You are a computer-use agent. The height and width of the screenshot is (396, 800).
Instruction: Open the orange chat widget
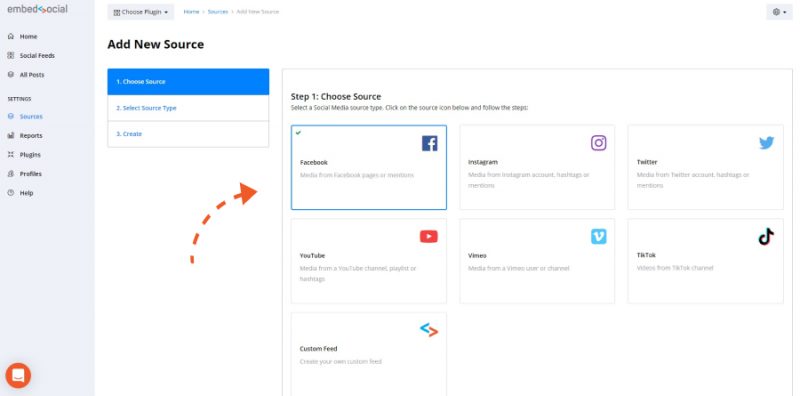pyautogui.click(x=18, y=376)
